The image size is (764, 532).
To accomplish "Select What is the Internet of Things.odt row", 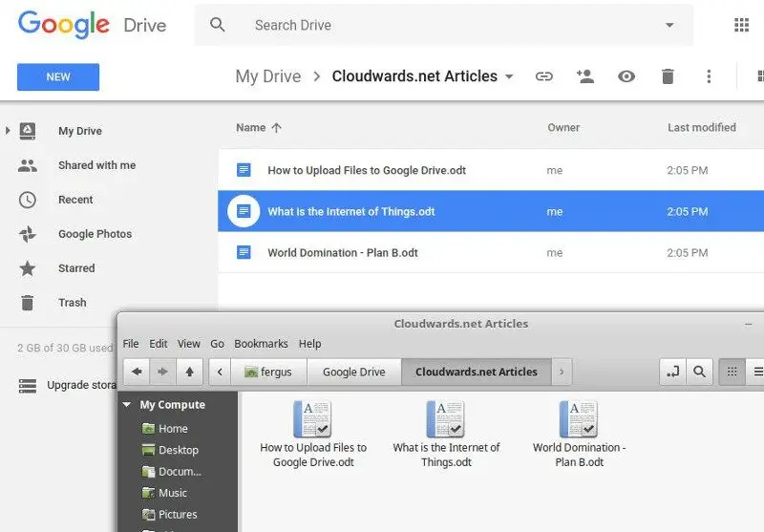I will click(x=491, y=211).
